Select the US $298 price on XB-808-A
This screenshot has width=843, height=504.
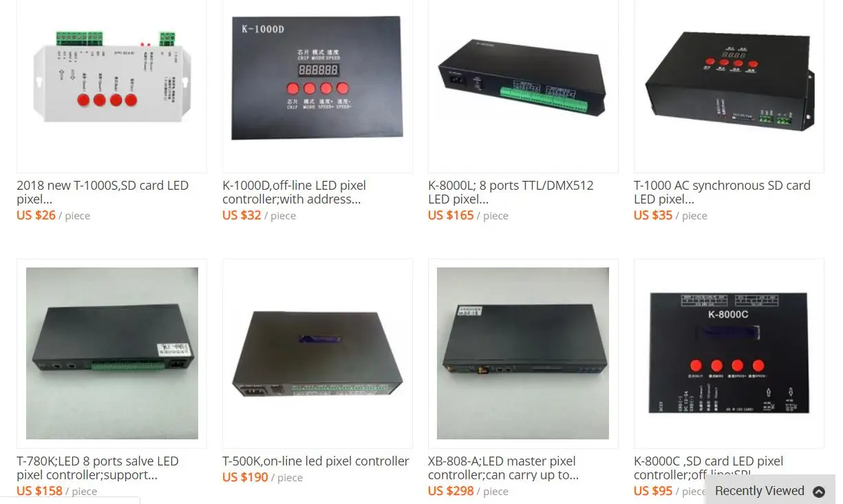pyautogui.click(x=451, y=491)
